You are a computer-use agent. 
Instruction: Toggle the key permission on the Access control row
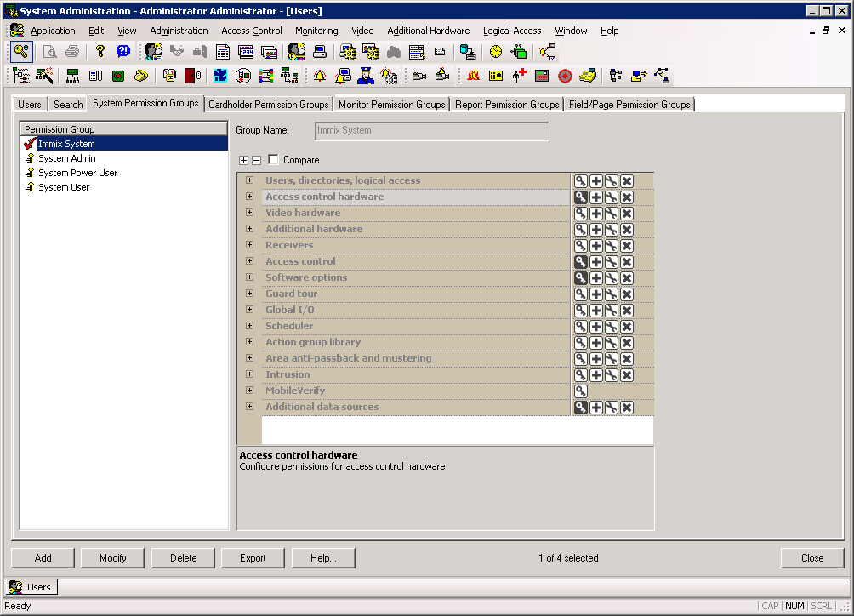click(x=581, y=261)
